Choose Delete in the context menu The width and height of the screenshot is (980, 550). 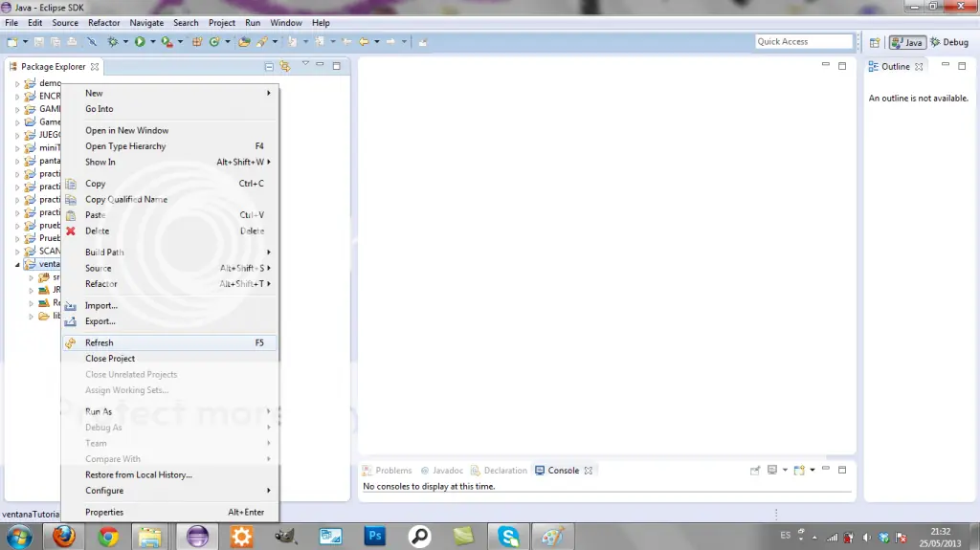pyautogui.click(x=169, y=231)
